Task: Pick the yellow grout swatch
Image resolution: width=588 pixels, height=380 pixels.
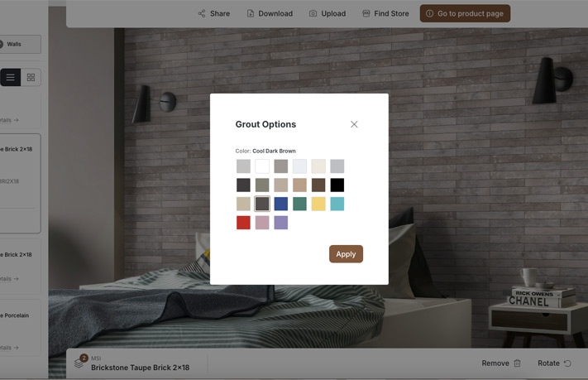Action: [x=318, y=204]
